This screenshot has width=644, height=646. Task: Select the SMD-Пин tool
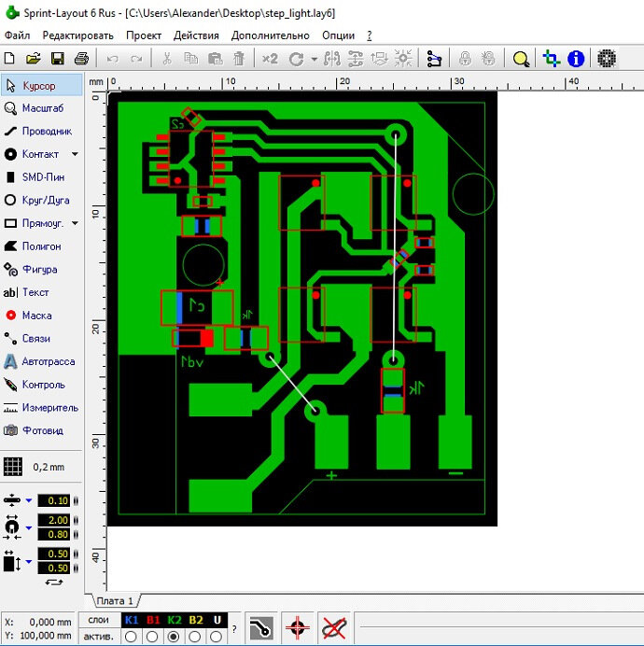point(42,177)
